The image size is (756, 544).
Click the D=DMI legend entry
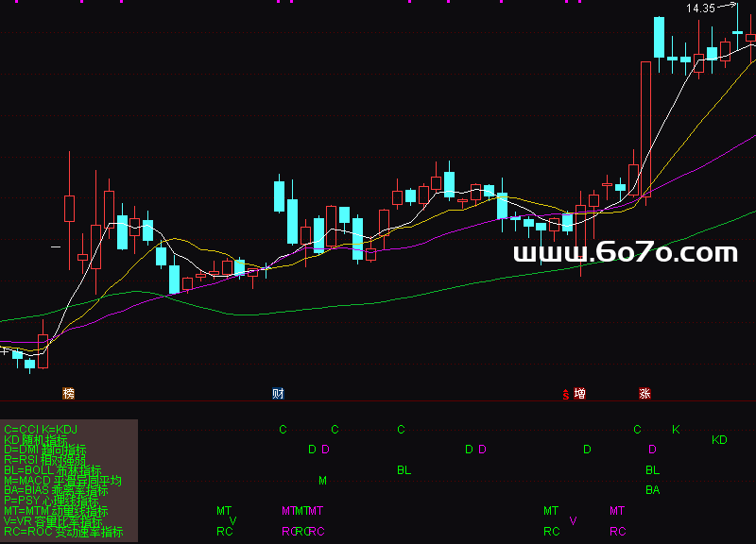[44, 450]
